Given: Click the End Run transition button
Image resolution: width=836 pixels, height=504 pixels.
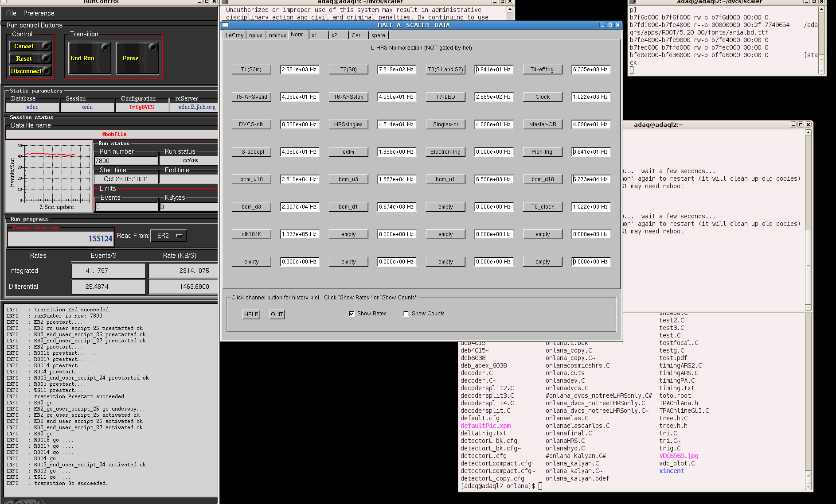Looking at the screenshot, I should point(89,58).
